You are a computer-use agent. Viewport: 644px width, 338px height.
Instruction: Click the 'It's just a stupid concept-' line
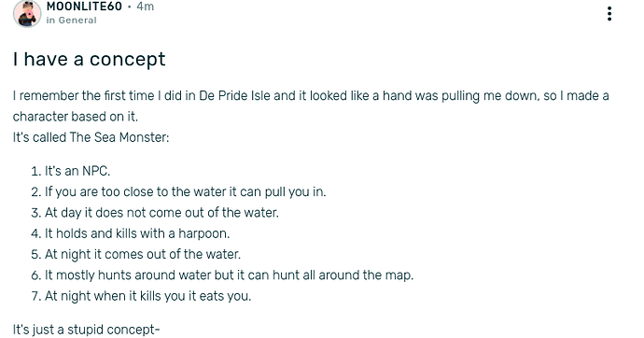click(x=86, y=330)
